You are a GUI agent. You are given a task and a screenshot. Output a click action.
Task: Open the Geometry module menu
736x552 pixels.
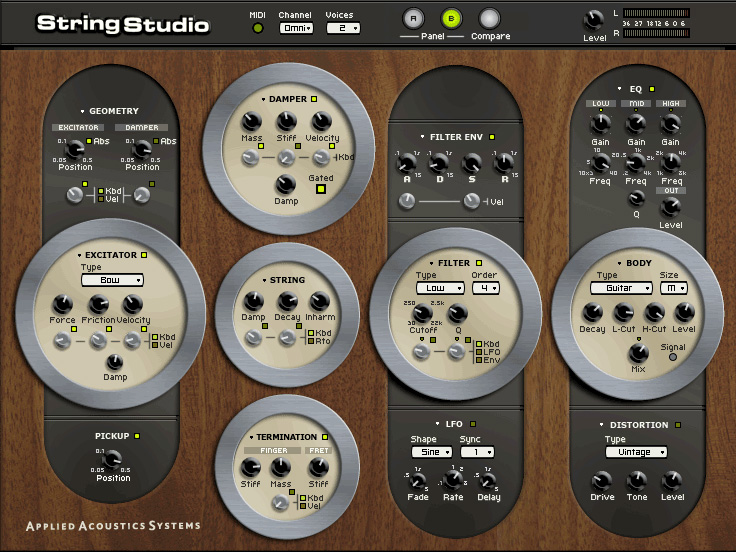82,112
